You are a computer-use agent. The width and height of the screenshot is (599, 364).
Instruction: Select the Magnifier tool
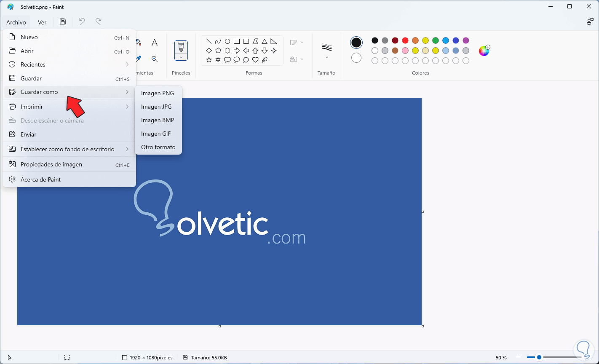[155, 59]
